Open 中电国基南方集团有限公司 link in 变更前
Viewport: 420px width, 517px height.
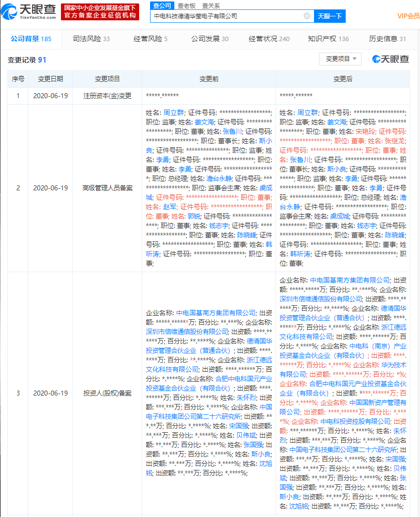click(216, 313)
